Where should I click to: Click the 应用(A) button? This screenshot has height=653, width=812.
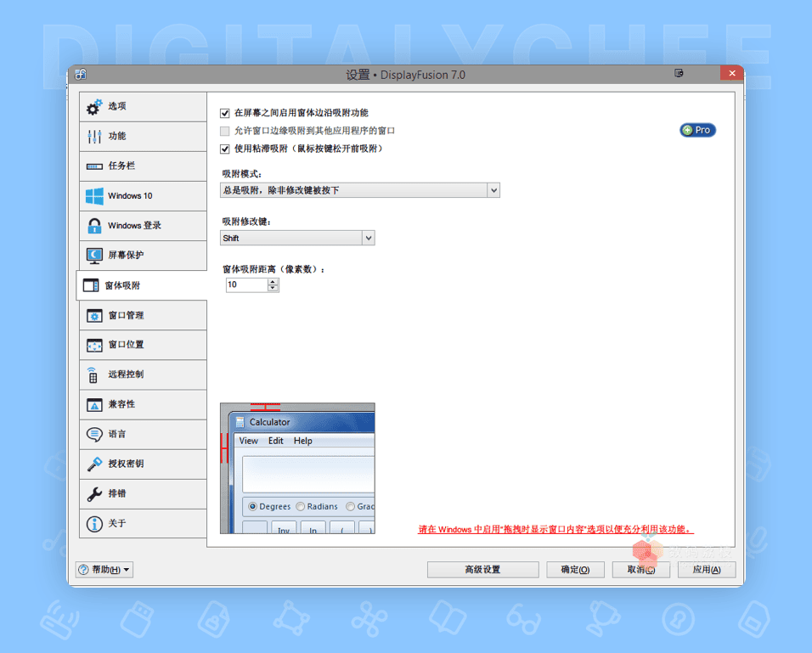707,570
